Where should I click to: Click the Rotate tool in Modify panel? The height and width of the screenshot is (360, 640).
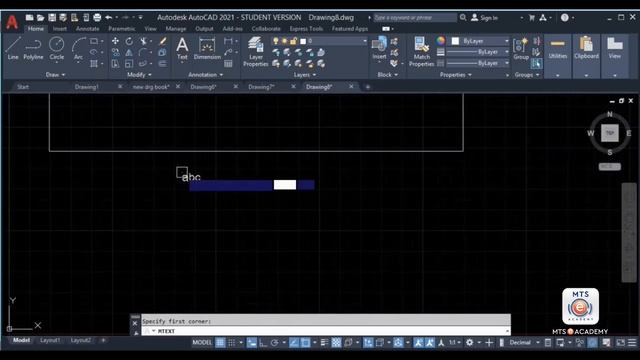coord(129,41)
